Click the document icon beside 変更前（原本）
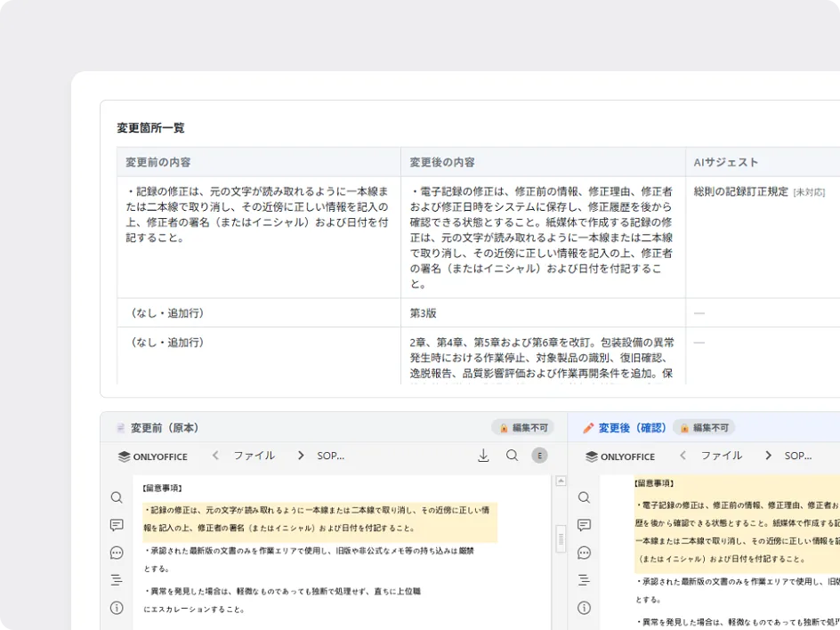The height and width of the screenshot is (630, 840). pyautogui.click(x=120, y=427)
